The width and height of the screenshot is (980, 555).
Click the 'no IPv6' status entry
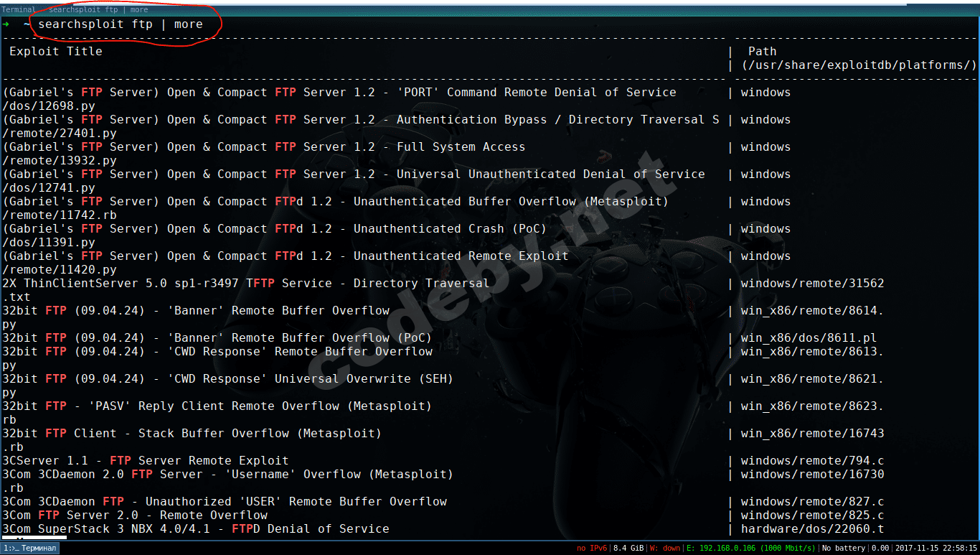point(593,549)
